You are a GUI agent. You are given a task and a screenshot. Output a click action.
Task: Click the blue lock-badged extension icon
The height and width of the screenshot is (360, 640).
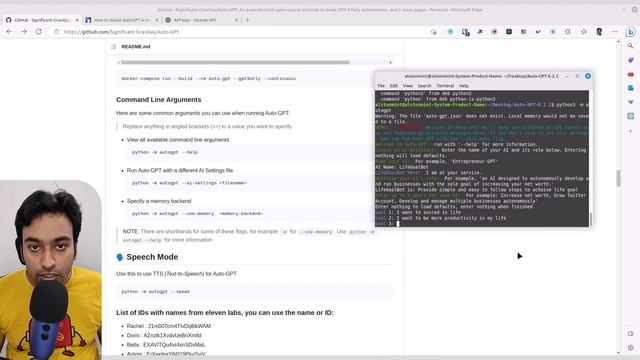pyautogui.click(x=465, y=32)
